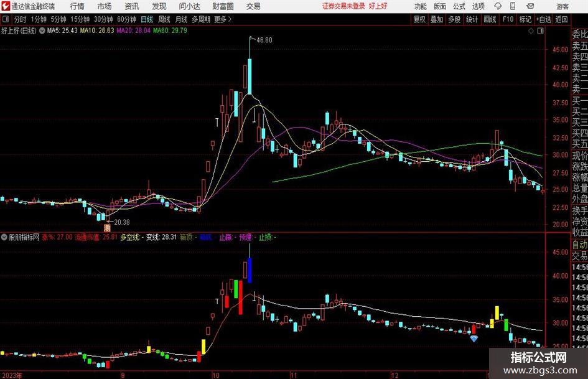Click MA20: 28.04 label

click(133, 30)
